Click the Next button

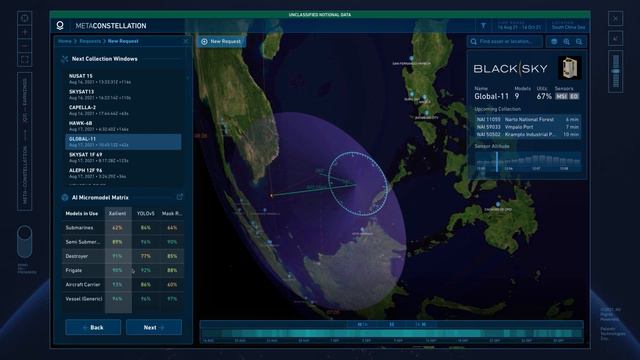154,327
